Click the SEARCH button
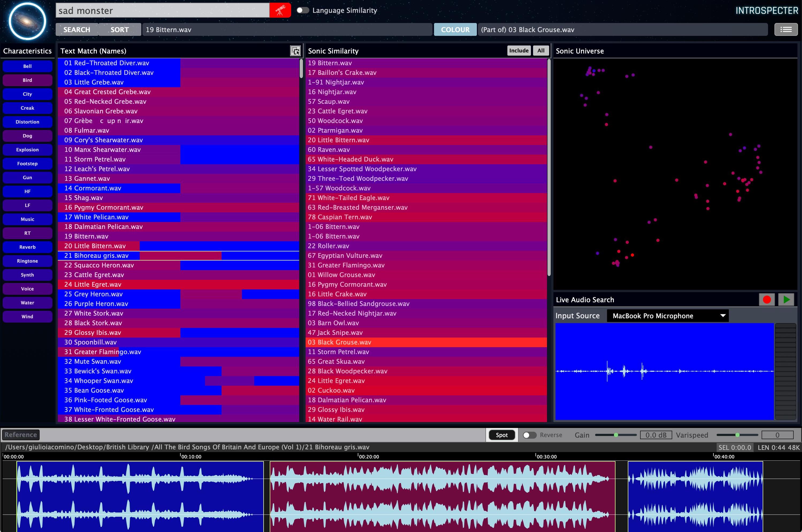Image resolution: width=802 pixels, height=532 pixels. [77, 29]
